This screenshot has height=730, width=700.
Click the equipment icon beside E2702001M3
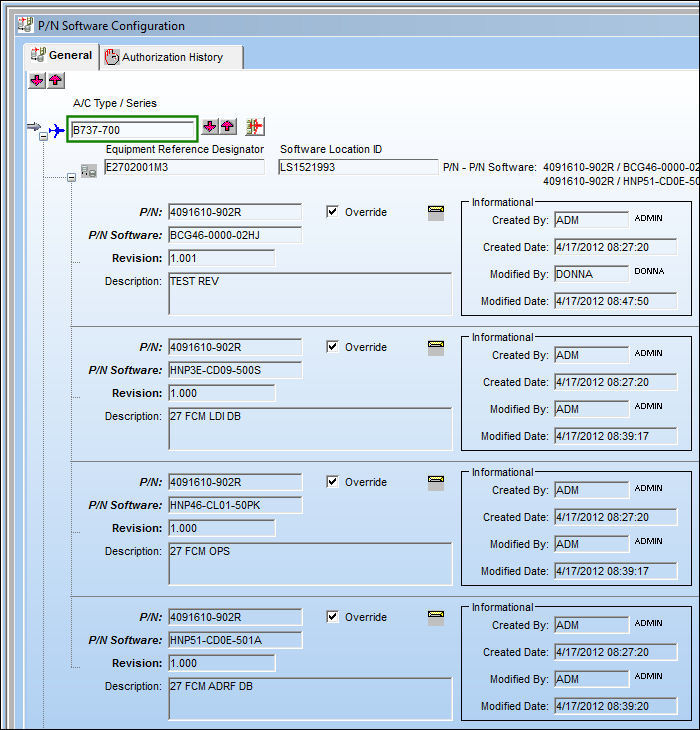(x=88, y=171)
